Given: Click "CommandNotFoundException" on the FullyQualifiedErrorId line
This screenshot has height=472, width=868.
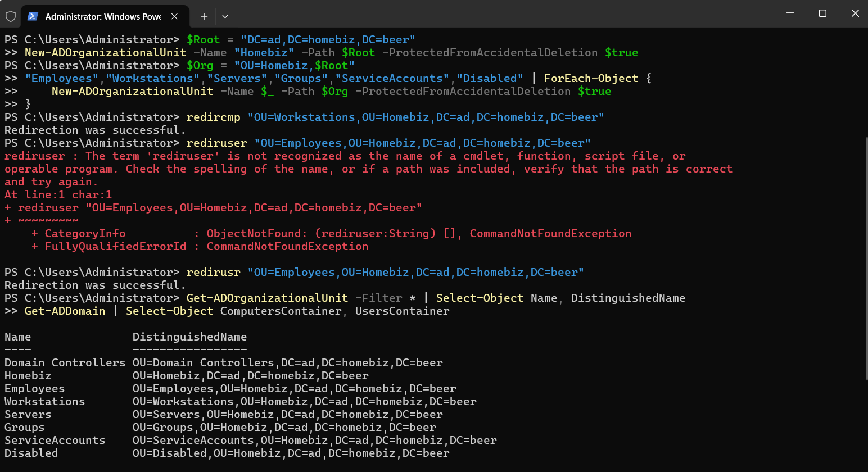Looking at the screenshot, I should click(x=287, y=246).
